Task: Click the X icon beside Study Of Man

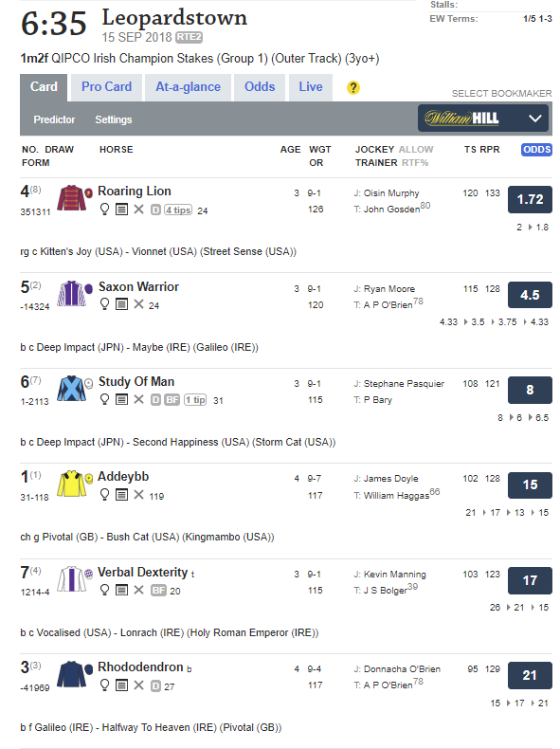Action: 139,399
